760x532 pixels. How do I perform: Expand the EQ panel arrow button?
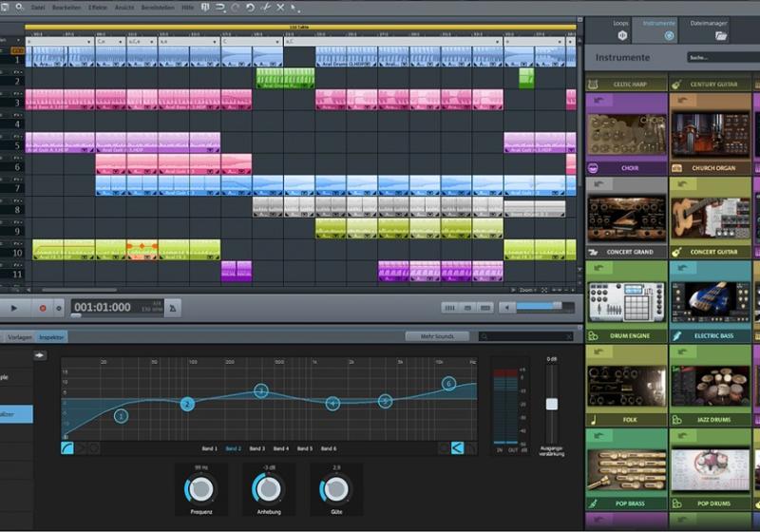pyautogui.click(x=40, y=355)
